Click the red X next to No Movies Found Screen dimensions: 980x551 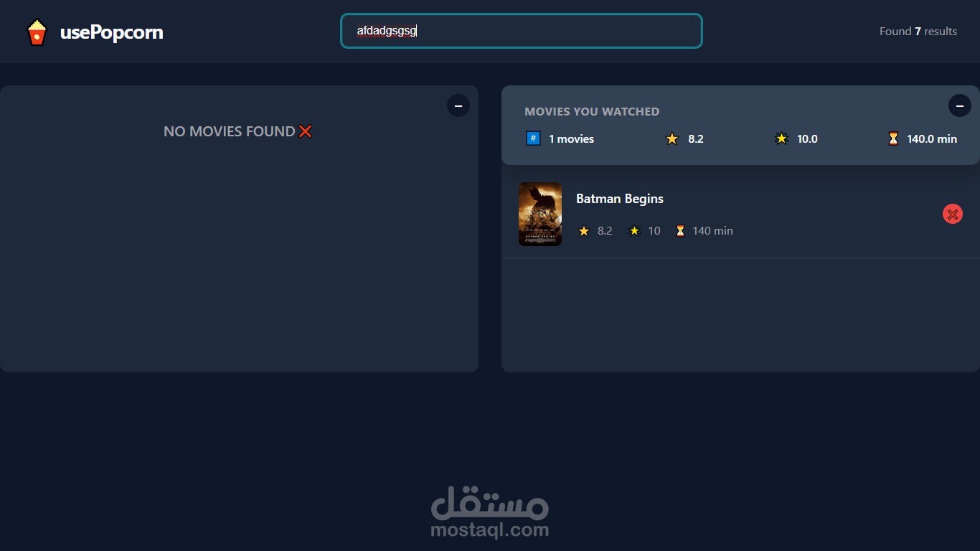pos(306,131)
